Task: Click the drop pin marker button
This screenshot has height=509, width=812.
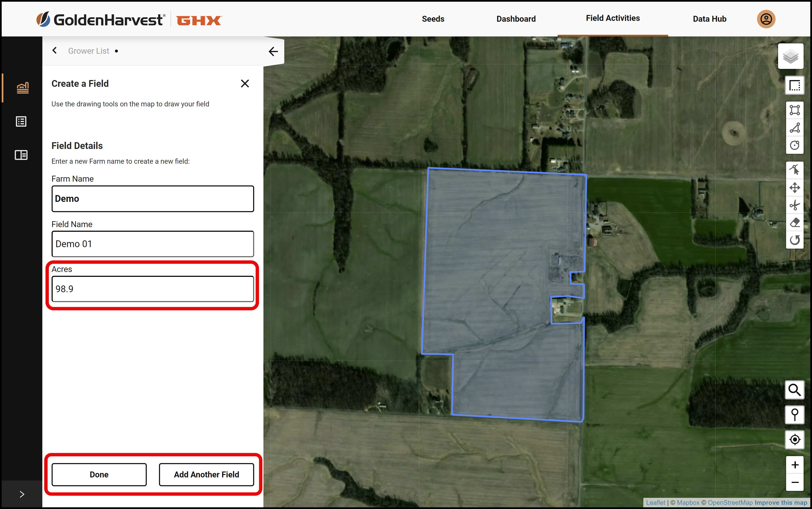Action: tap(795, 415)
